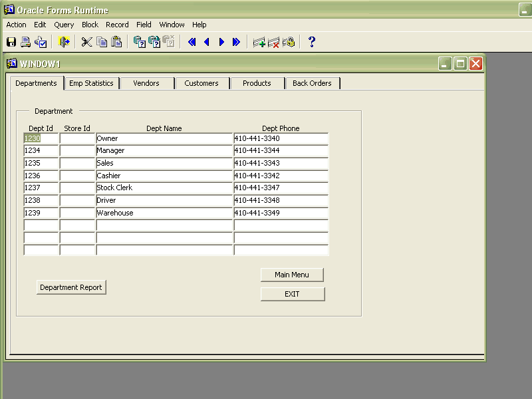
Task: Click the Paste clipboard icon
Action: (x=116, y=42)
